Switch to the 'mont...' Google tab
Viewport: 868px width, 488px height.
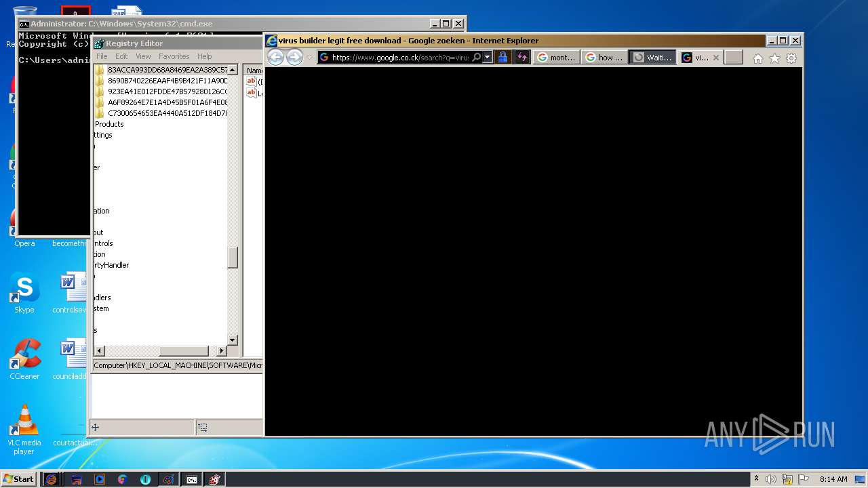click(557, 58)
